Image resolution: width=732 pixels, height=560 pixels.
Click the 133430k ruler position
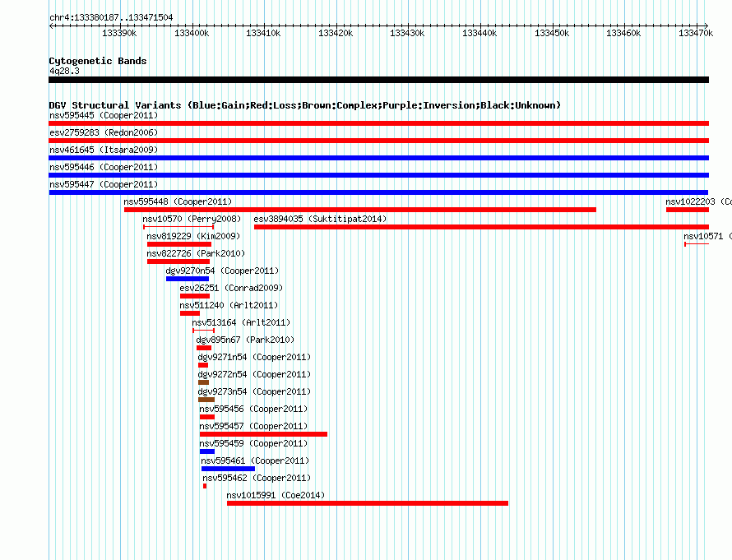pyautogui.click(x=407, y=33)
